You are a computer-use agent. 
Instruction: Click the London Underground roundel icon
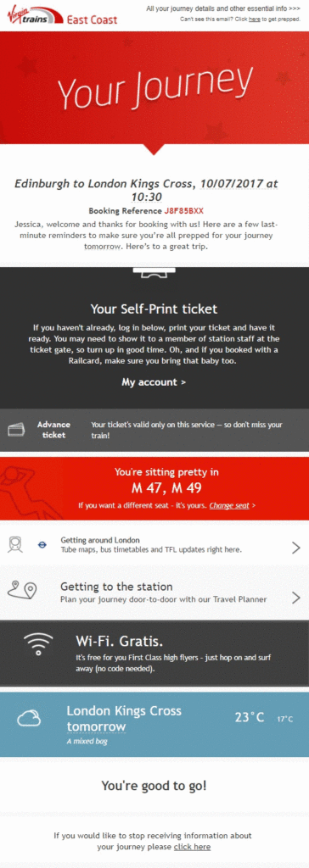(42, 545)
